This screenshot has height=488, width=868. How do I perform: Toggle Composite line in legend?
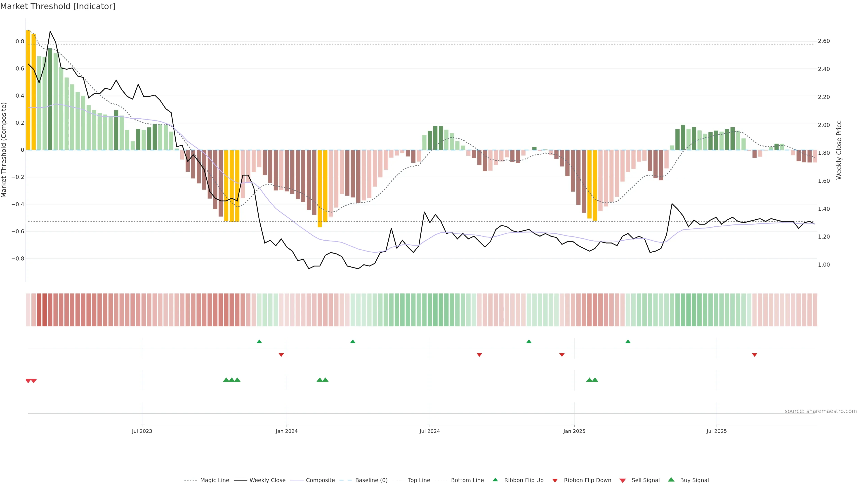pyautogui.click(x=320, y=480)
